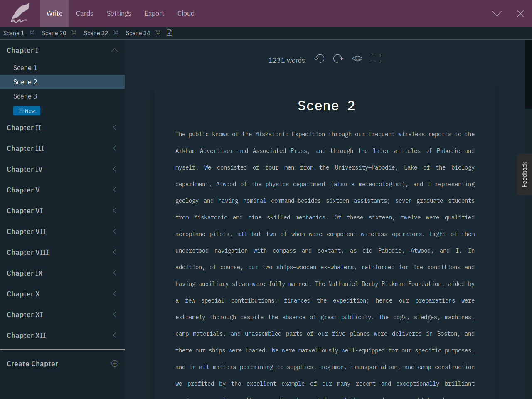Expand Chapter VI

tap(115, 211)
